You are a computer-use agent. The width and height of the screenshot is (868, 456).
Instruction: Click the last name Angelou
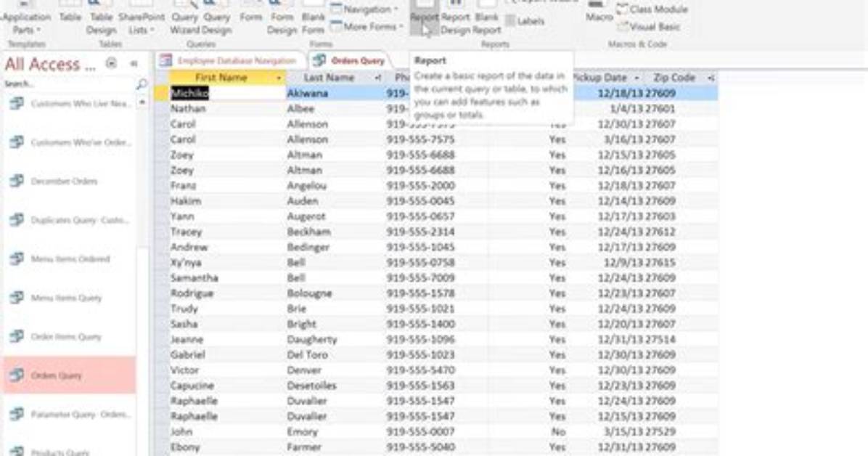[x=307, y=186]
